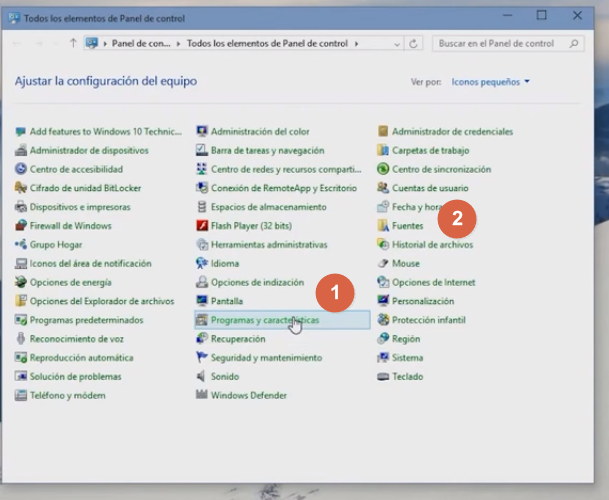Expand the chevron after 'Panel de con...' breadcrumb
The width and height of the screenshot is (609, 500).
[x=178, y=44]
